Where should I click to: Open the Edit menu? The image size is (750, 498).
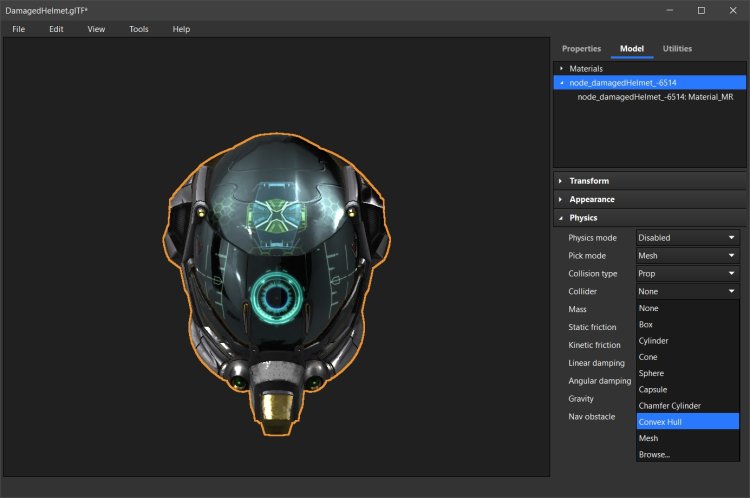56,29
